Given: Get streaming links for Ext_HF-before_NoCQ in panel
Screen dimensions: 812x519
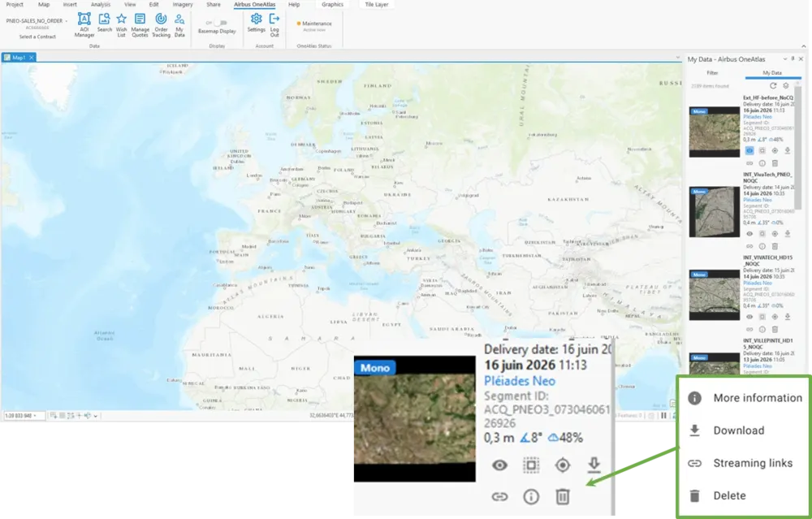Looking at the screenshot, I should point(749,163).
